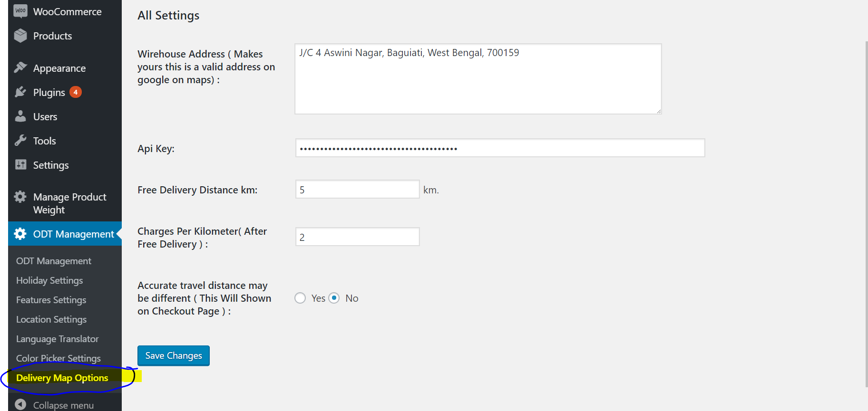Click into the Api Key field
Viewport: 868px width, 411px height.
(499, 148)
